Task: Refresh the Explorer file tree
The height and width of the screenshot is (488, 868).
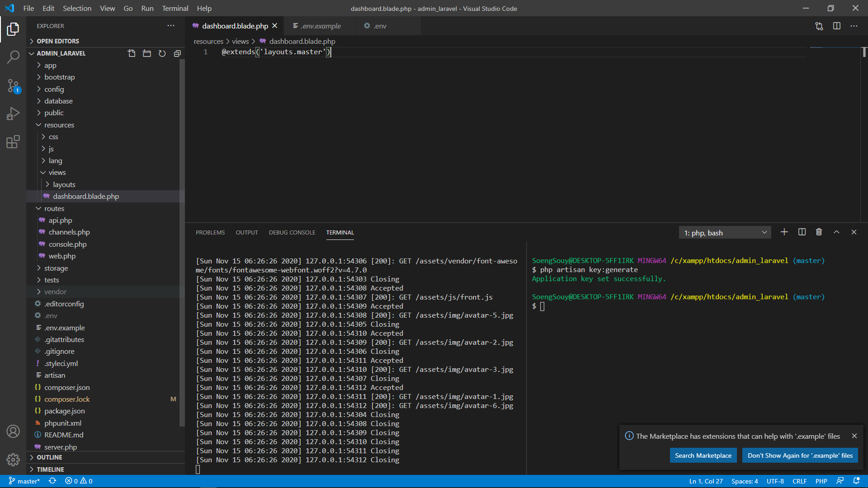Action: coord(162,53)
